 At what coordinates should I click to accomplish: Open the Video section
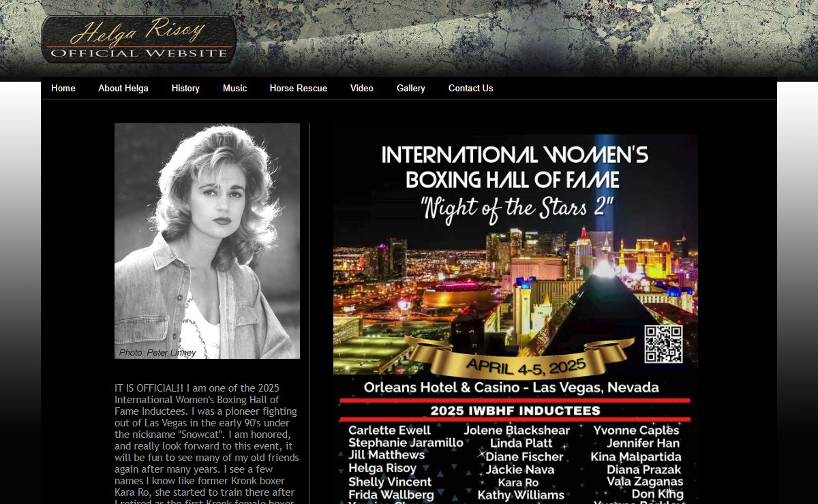362,89
